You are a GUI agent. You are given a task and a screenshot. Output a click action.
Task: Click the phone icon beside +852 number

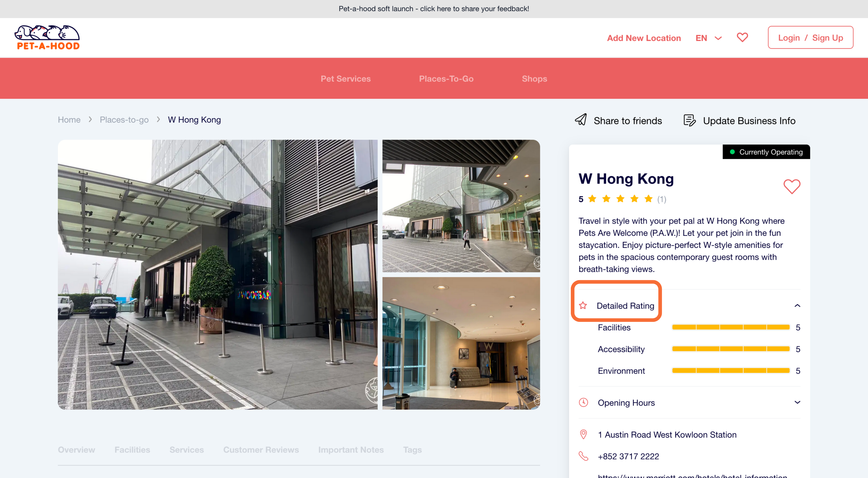[583, 456]
